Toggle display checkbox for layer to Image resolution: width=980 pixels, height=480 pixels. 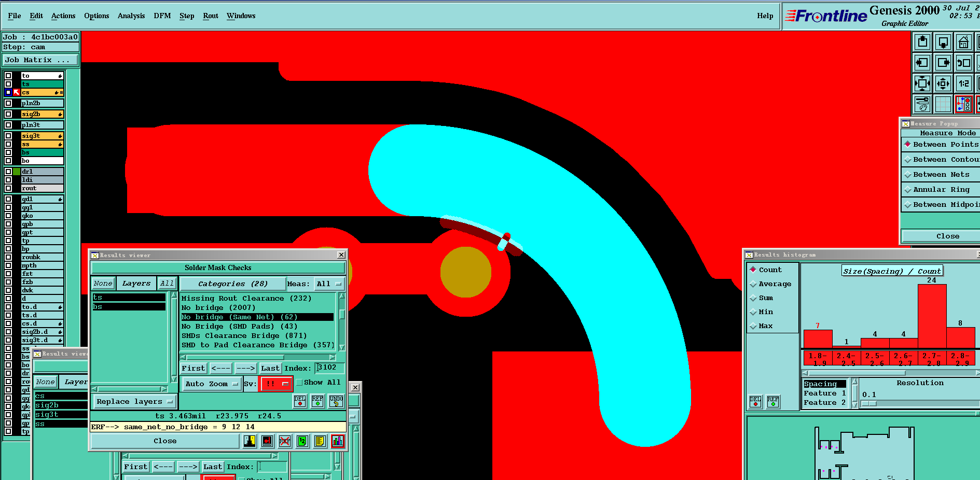click(x=8, y=76)
